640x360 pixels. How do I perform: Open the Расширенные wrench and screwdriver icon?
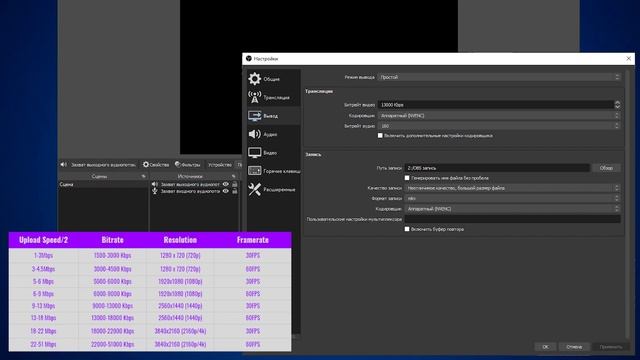(255, 189)
